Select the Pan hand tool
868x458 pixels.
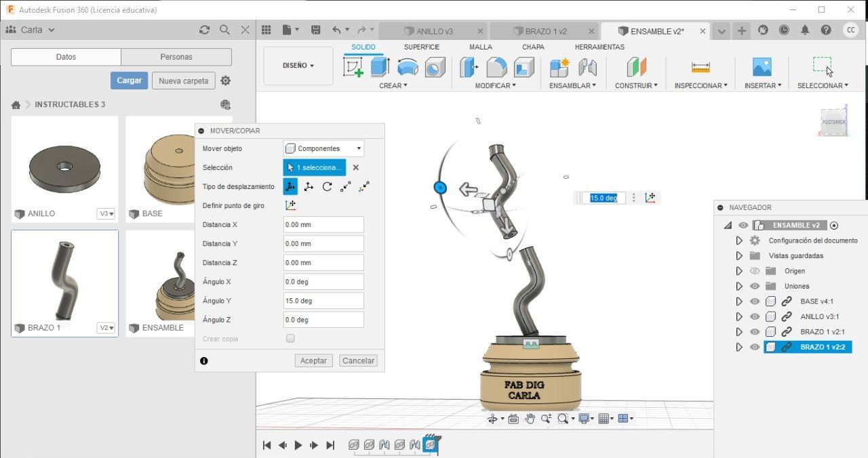click(x=530, y=419)
